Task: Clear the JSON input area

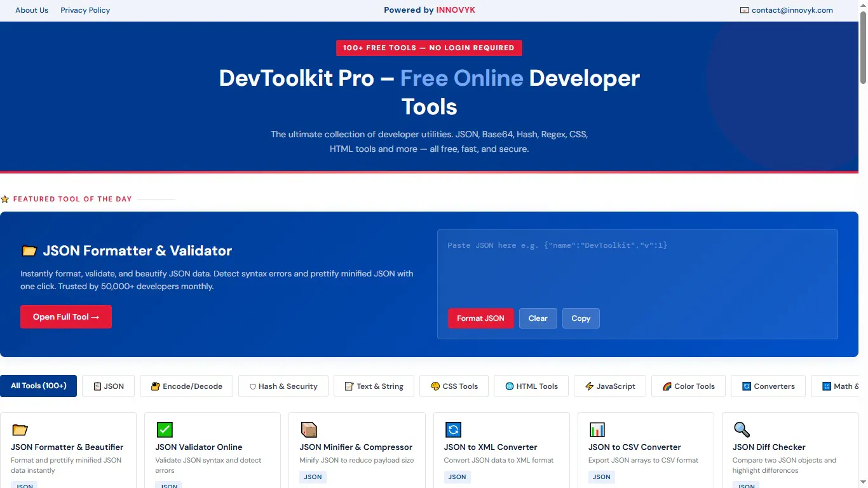Action: coord(538,318)
